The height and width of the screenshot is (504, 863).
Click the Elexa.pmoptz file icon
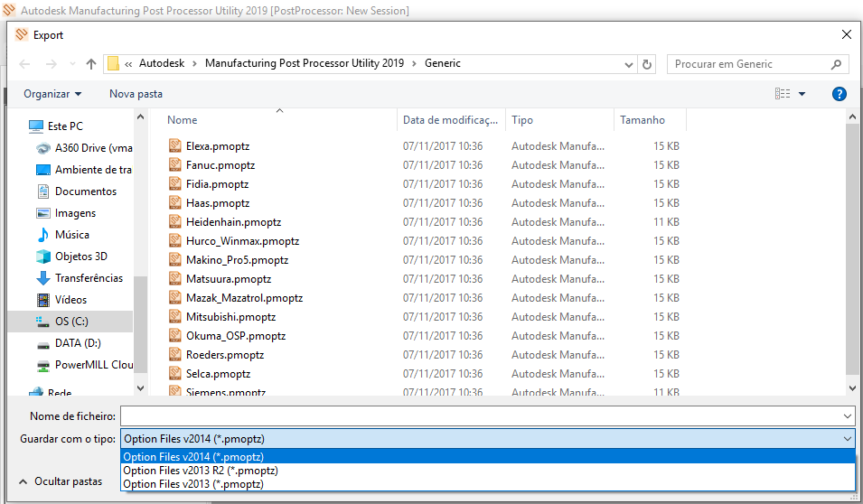175,145
